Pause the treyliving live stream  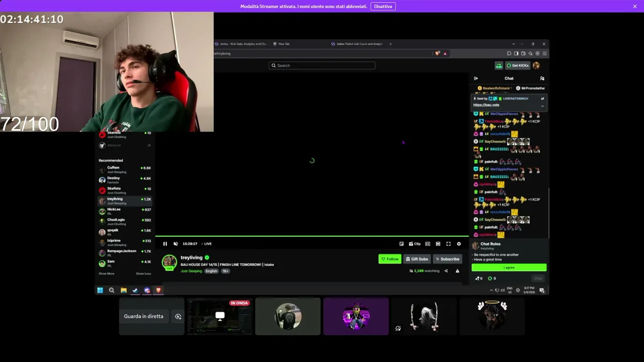point(165,244)
